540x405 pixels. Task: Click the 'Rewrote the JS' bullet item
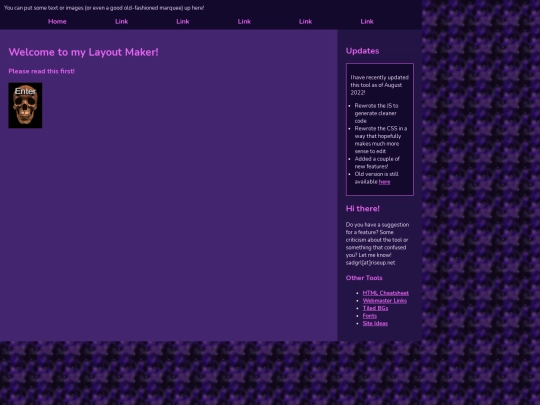(376, 113)
